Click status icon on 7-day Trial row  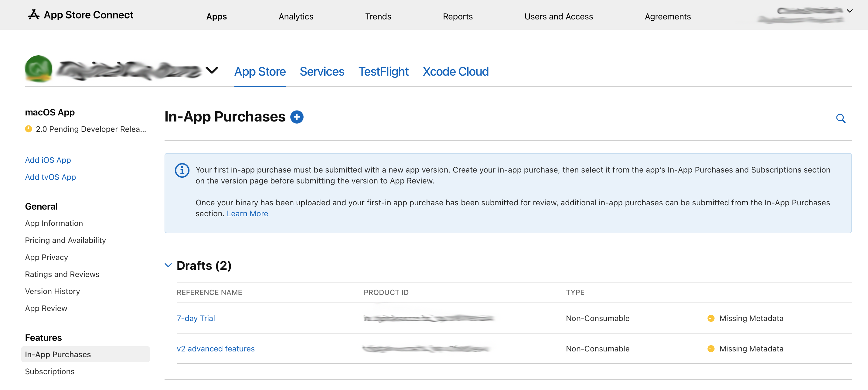711,318
